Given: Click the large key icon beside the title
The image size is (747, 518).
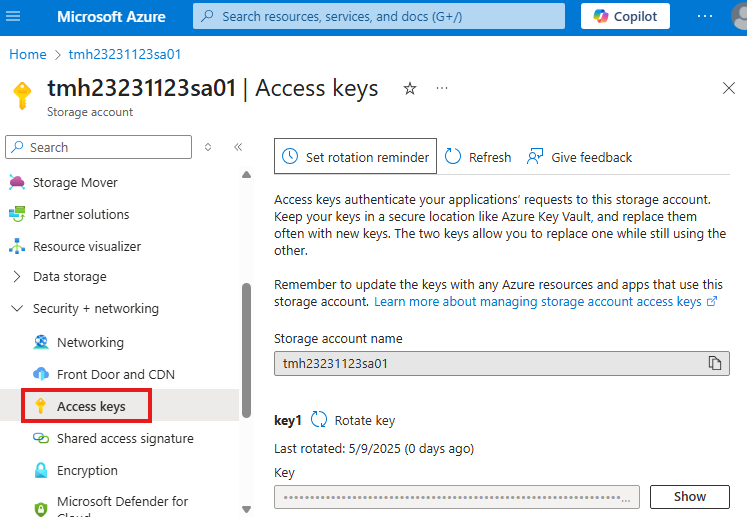Looking at the screenshot, I should pyautogui.click(x=22, y=96).
